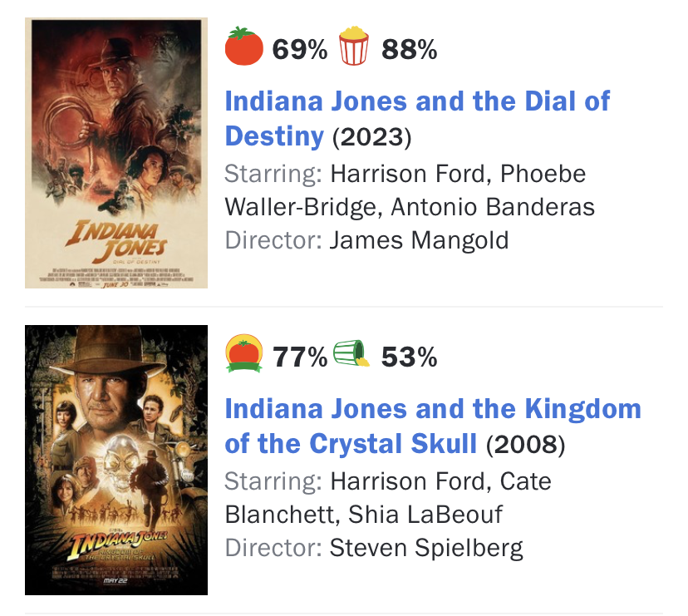
Task: Click the fresh red tomato icon
Action: tap(244, 48)
